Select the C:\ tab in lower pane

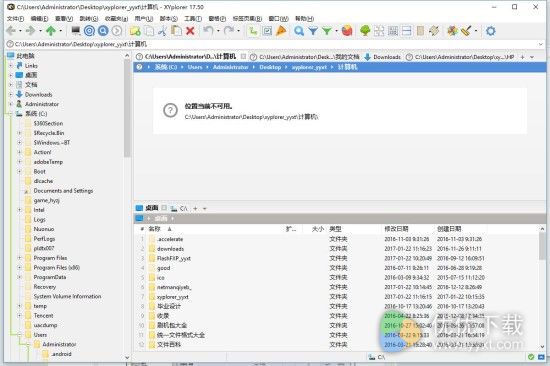tap(179, 208)
